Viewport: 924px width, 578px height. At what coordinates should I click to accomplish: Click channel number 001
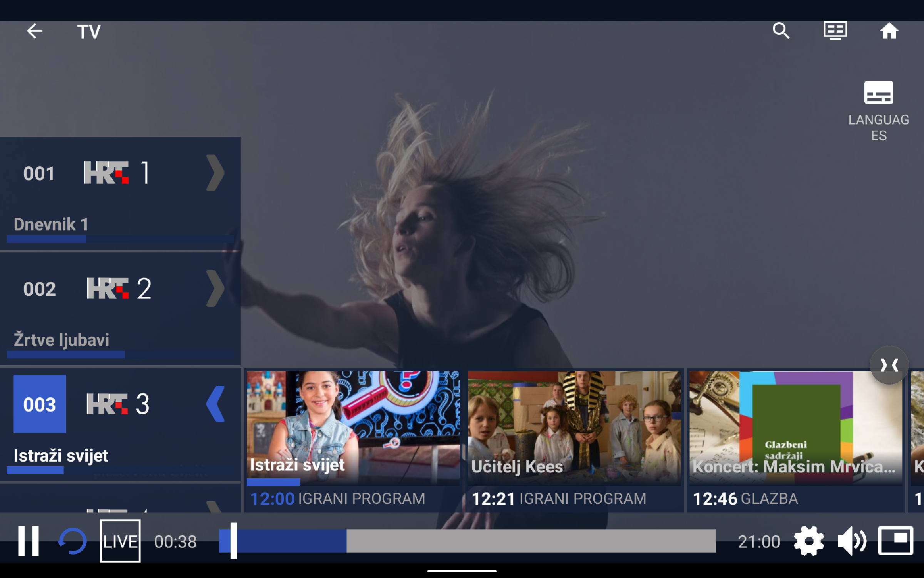[39, 173]
